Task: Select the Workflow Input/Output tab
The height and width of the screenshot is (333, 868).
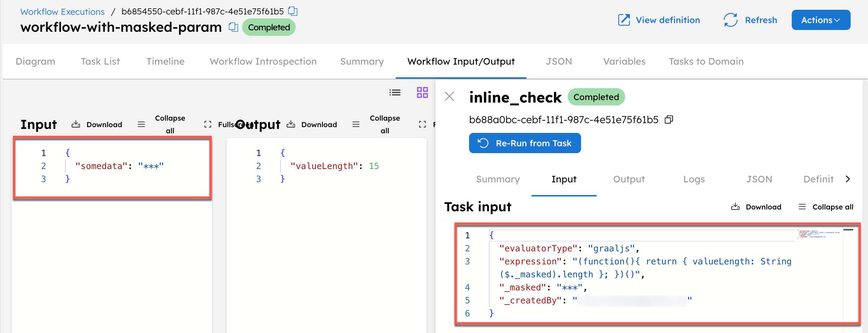Action: (461, 61)
